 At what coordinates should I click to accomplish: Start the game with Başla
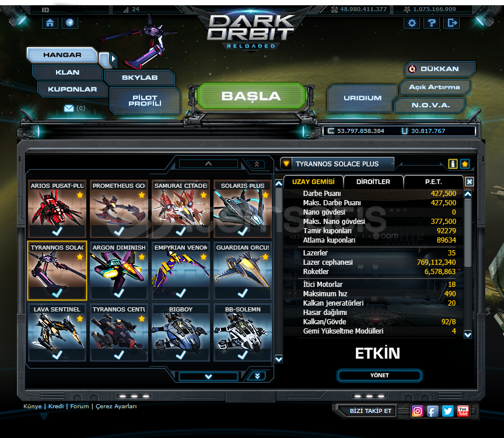point(251,96)
